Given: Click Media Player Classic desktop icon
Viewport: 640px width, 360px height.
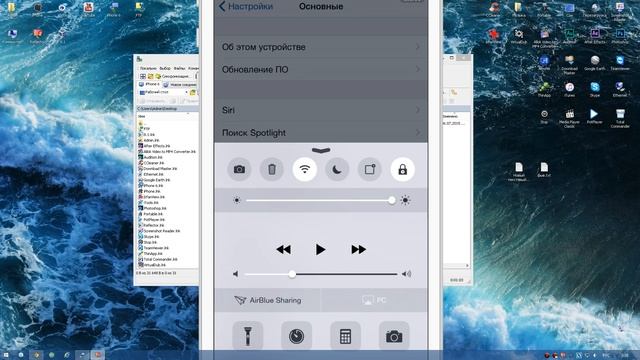Looking at the screenshot, I should point(569,118).
